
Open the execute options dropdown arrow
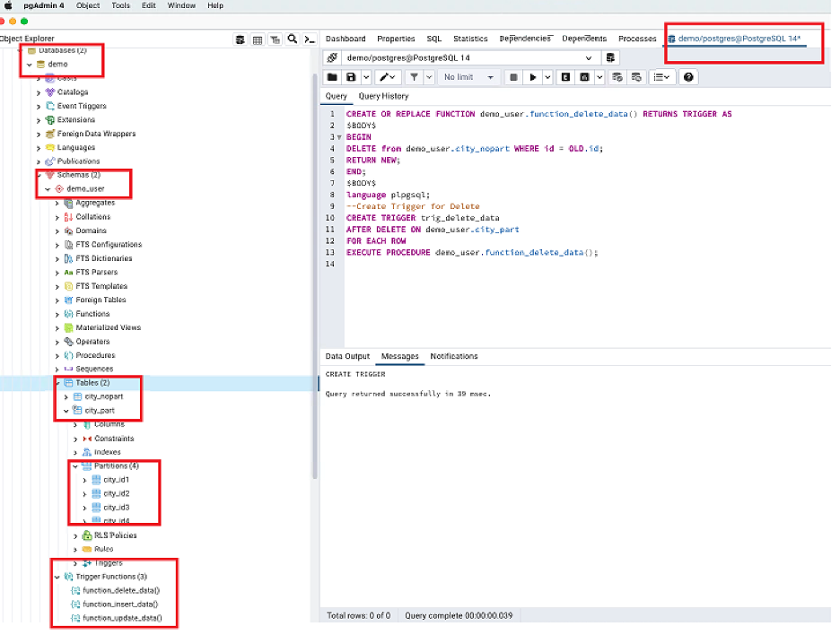click(x=547, y=77)
